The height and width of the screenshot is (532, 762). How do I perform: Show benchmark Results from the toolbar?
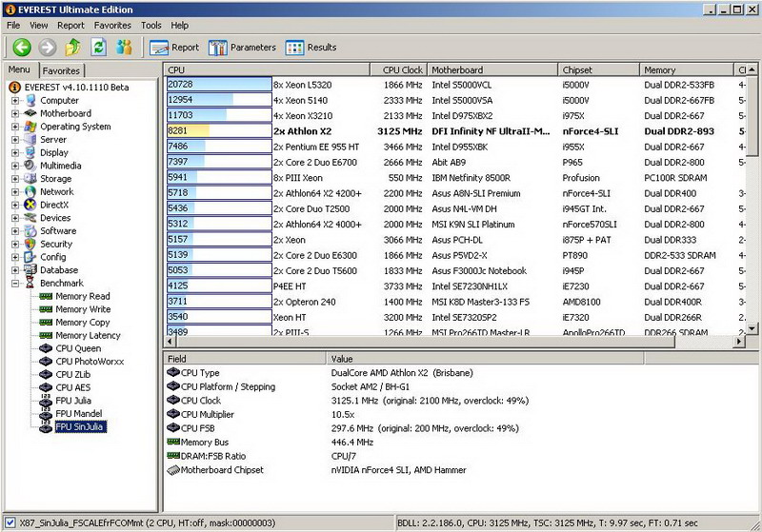311,47
